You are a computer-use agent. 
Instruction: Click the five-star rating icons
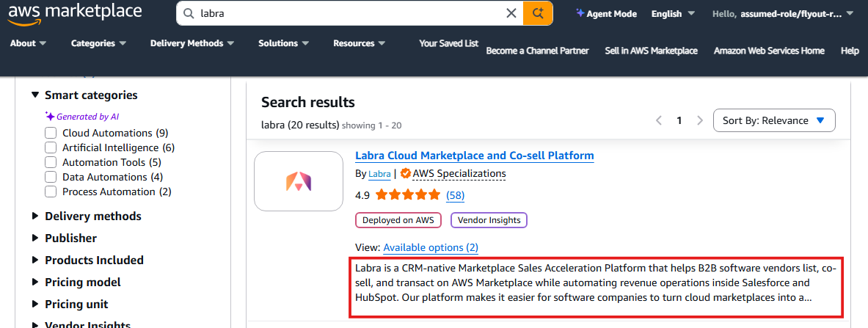pos(408,195)
